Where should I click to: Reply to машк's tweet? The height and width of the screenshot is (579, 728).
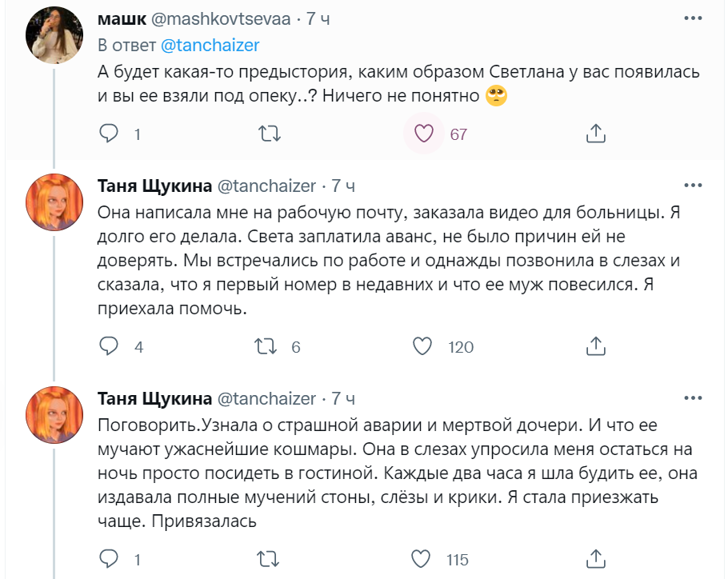108,134
